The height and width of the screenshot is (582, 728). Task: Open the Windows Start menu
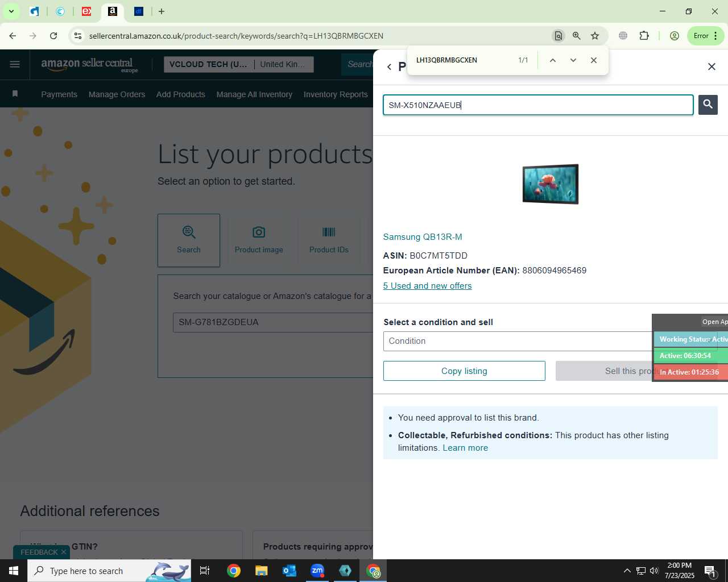pos(14,571)
